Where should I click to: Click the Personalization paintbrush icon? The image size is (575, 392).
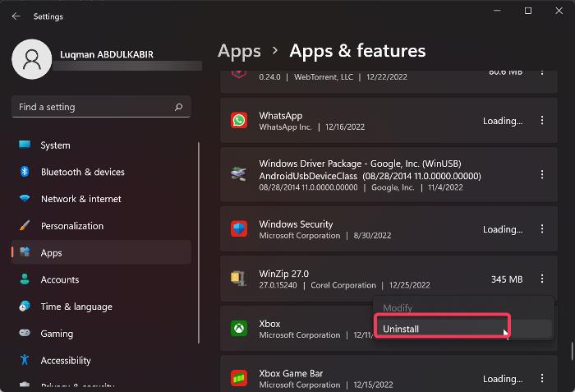click(x=25, y=225)
